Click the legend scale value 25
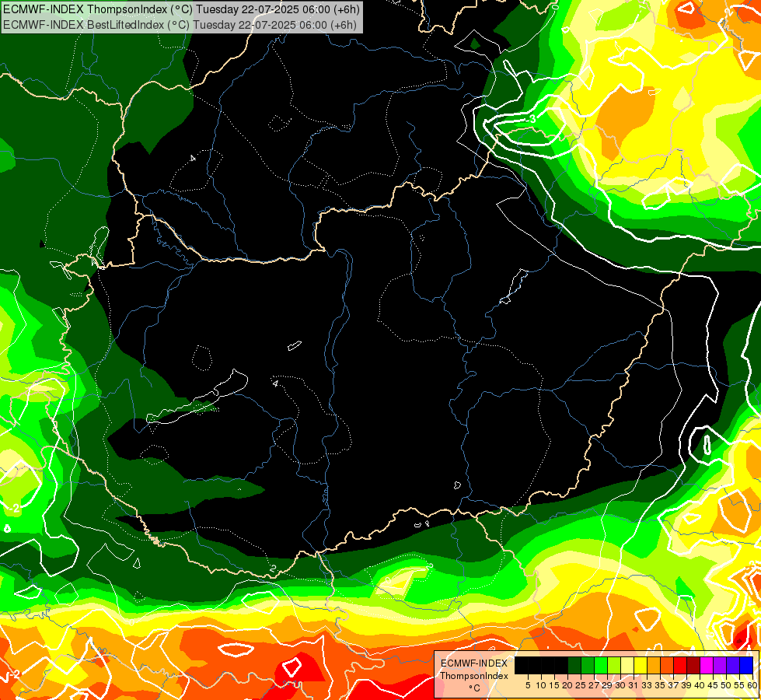This screenshot has height=700, width=761. point(581,685)
